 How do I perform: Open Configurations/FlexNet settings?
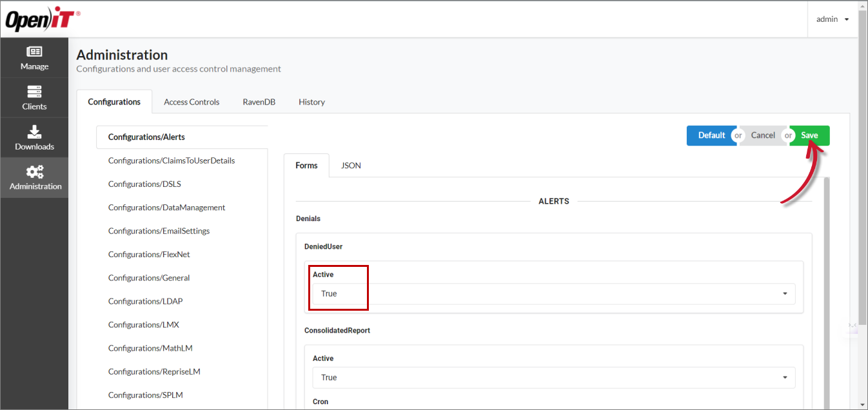coord(148,254)
